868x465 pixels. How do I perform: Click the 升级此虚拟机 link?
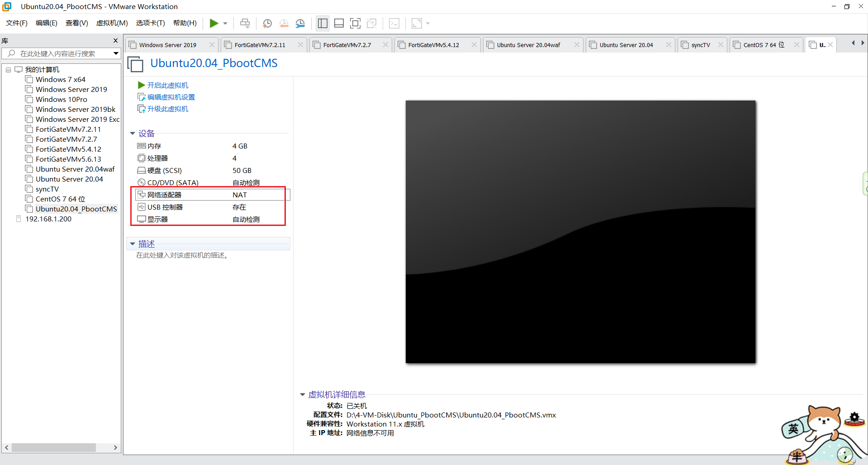point(168,109)
